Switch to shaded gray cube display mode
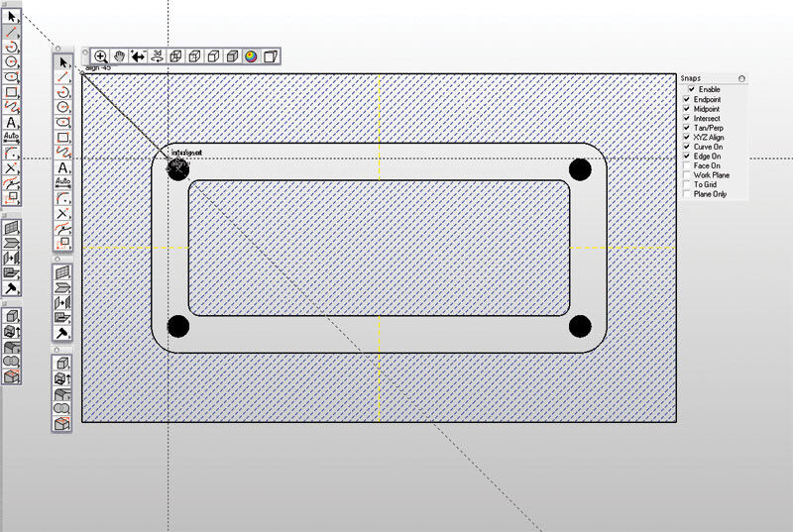Screen dimensions: 793x532 click(x=233, y=56)
